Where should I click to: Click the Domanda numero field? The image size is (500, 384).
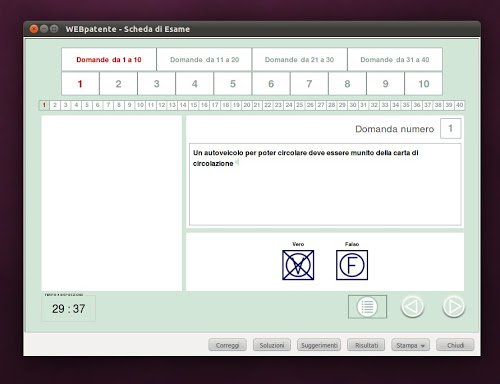point(451,128)
